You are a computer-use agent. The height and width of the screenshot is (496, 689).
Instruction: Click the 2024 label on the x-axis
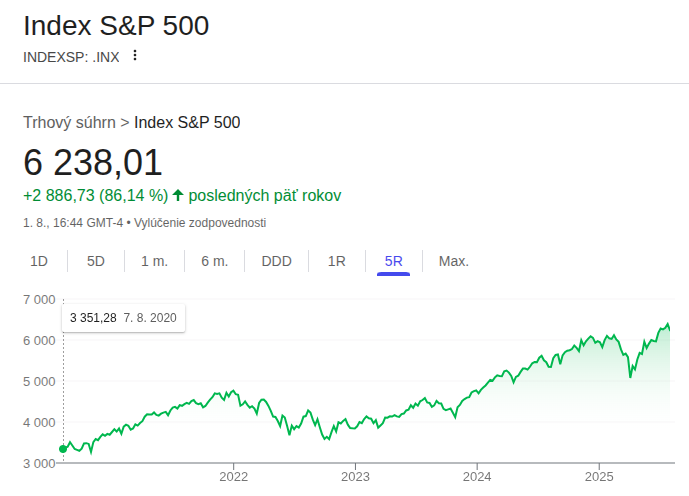477,478
